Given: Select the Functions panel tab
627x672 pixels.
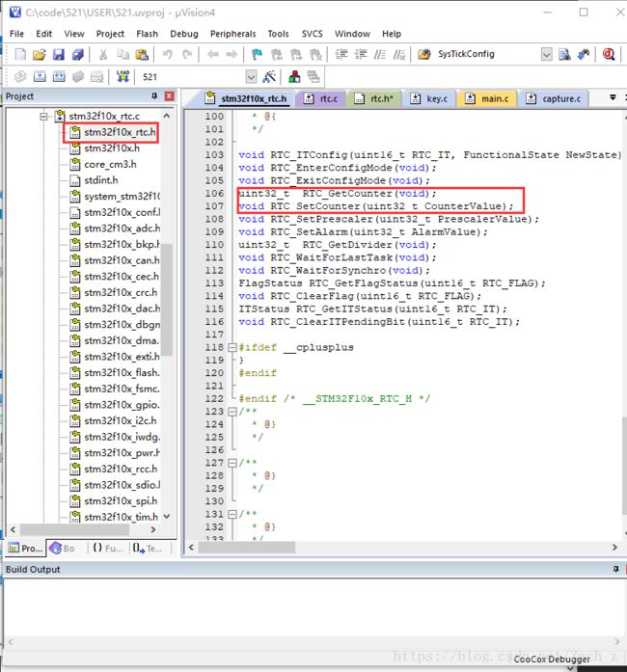Looking at the screenshot, I should (108, 549).
